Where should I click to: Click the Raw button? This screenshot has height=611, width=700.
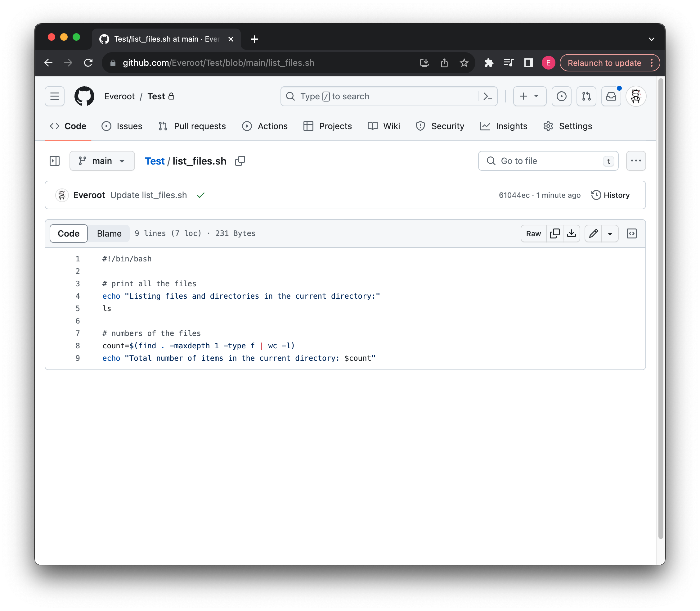(x=533, y=233)
